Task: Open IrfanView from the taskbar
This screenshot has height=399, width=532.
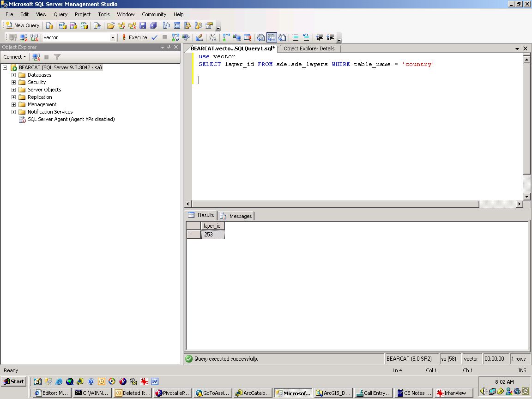Action: coord(453,393)
